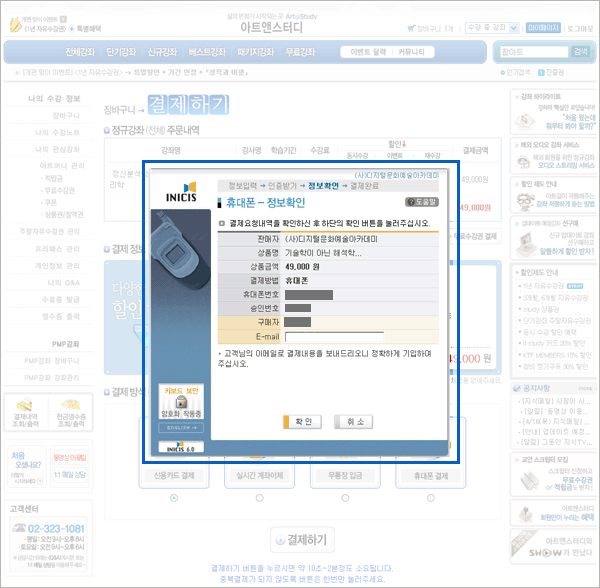Open PMP강좌 강좌관리 link
The width and height of the screenshot is (600, 588).
(52, 378)
